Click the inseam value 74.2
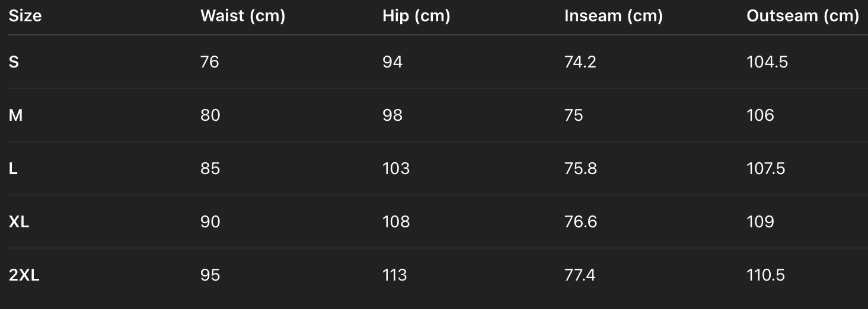This screenshot has height=309, width=868. click(580, 62)
